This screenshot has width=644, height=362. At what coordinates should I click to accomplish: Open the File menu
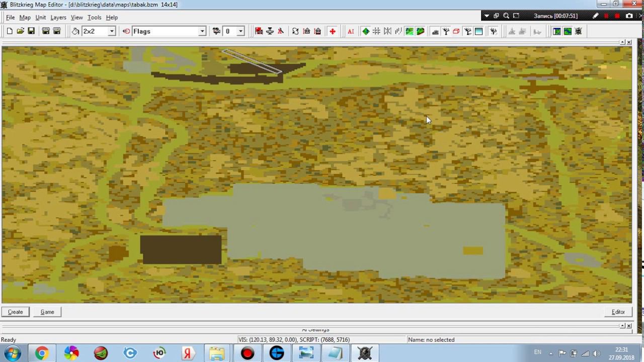pyautogui.click(x=10, y=18)
